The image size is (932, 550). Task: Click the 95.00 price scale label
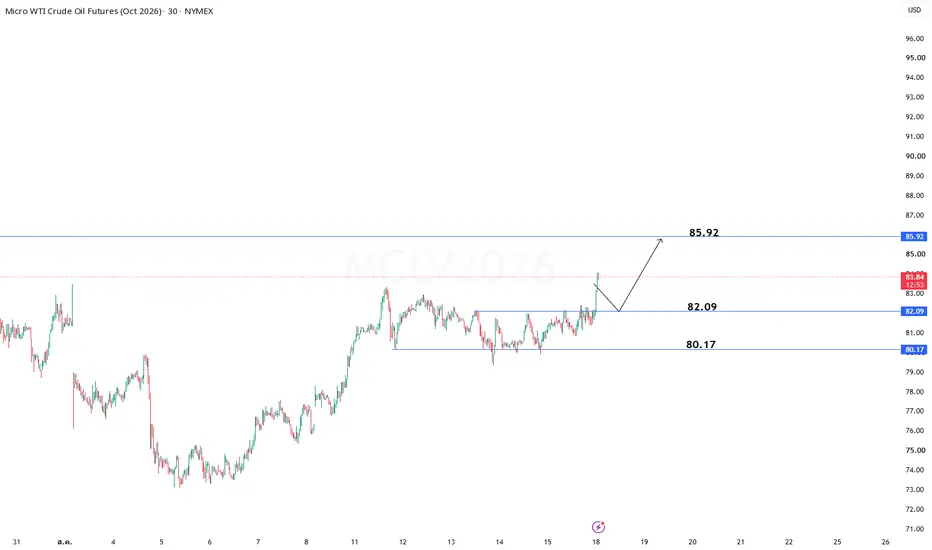915,58
